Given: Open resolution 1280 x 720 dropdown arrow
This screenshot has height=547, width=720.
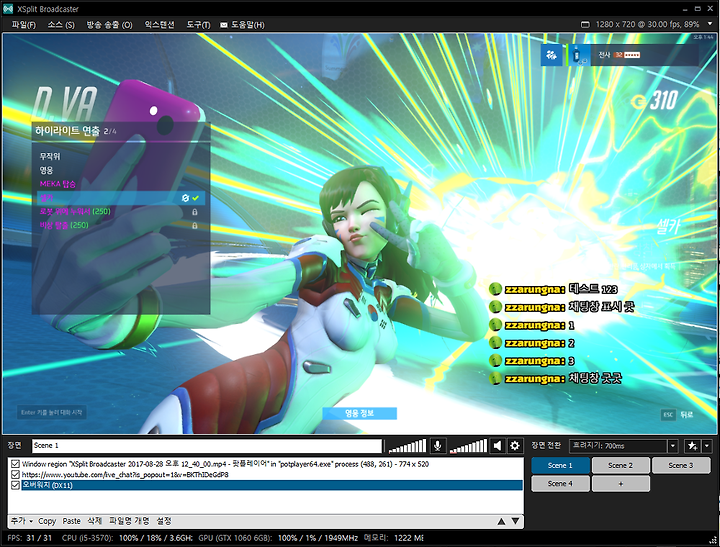Looking at the screenshot, I should click(710, 24).
